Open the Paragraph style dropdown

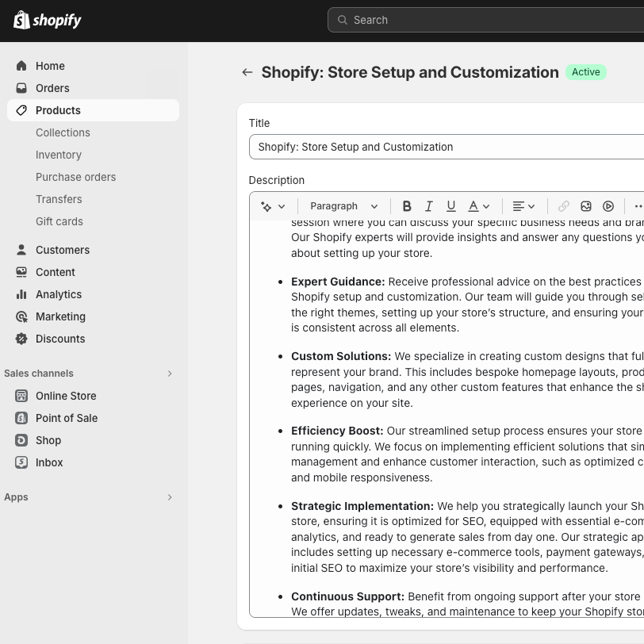click(x=343, y=206)
